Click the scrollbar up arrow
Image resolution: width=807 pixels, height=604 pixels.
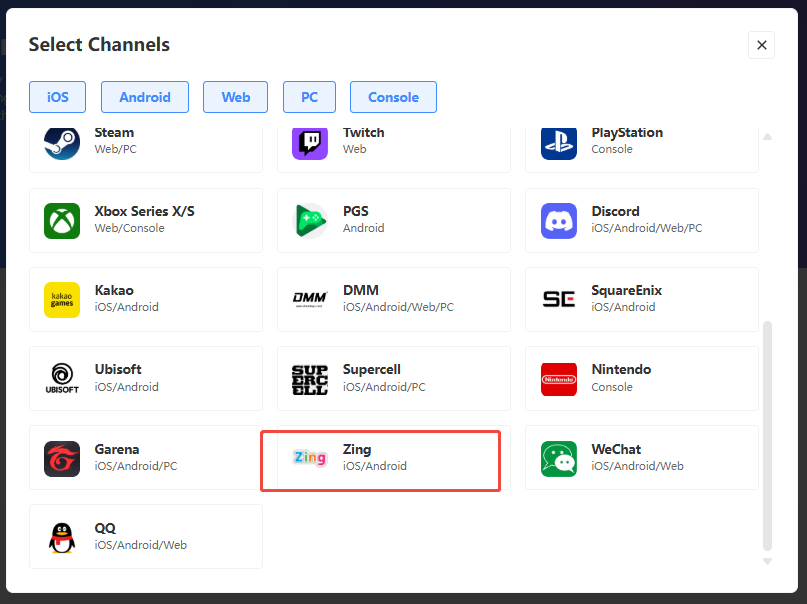(x=767, y=136)
